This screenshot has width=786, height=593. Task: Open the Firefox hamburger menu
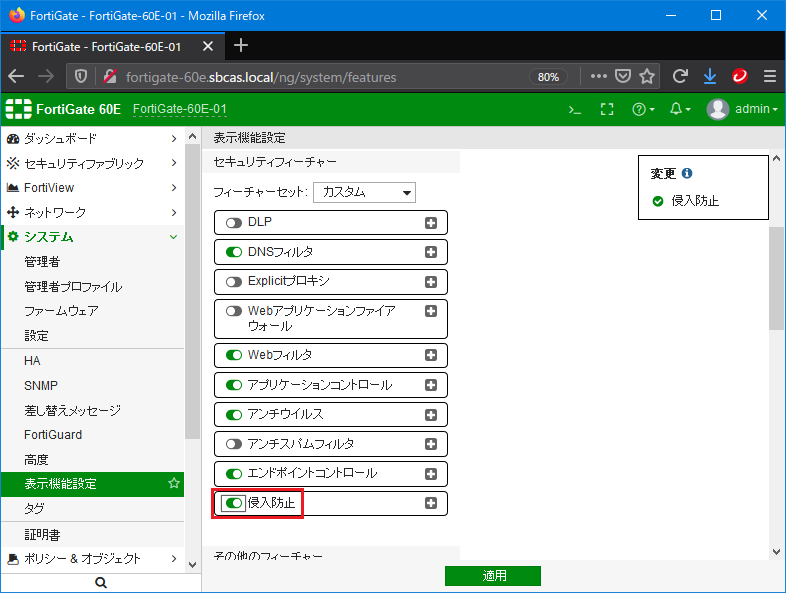click(x=769, y=76)
